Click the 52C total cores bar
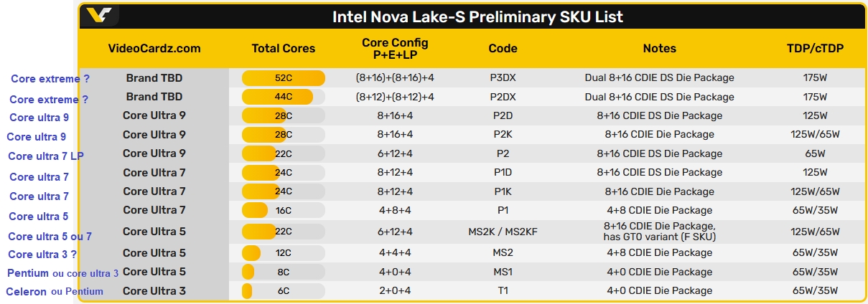 point(284,78)
